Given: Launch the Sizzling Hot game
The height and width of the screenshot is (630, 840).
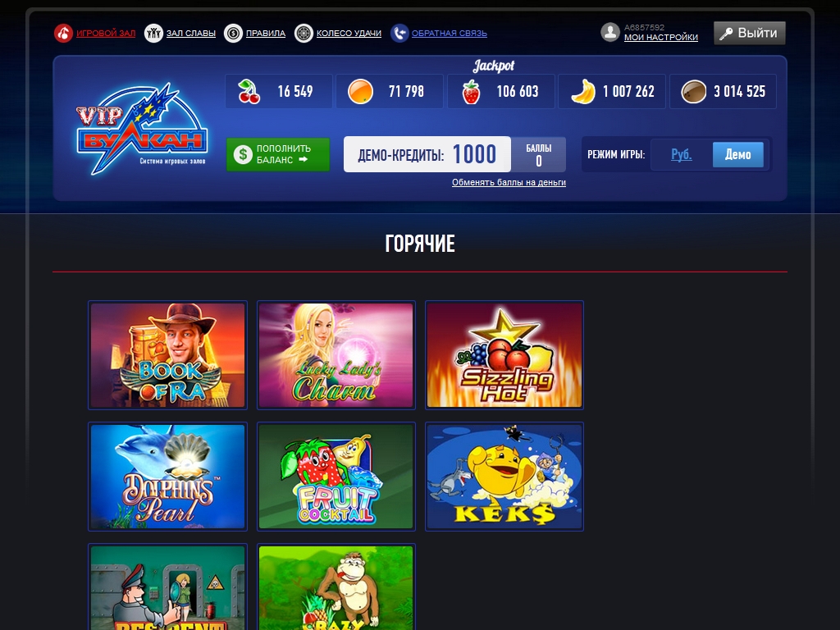Looking at the screenshot, I should 504,355.
